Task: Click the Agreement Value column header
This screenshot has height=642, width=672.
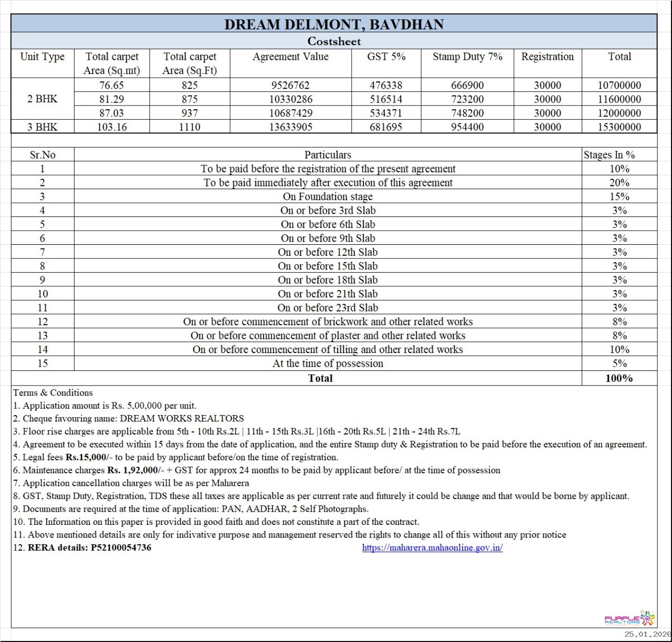Action: click(290, 57)
